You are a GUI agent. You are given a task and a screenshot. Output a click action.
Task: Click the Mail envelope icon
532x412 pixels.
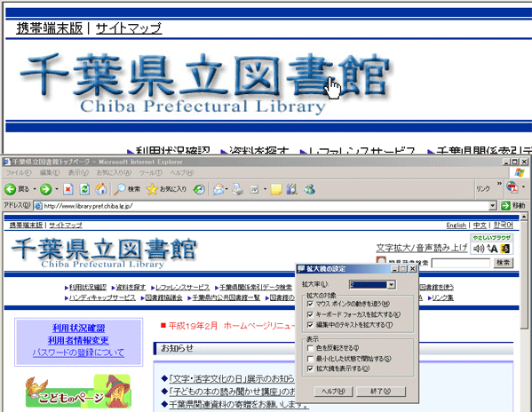click(218, 189)
